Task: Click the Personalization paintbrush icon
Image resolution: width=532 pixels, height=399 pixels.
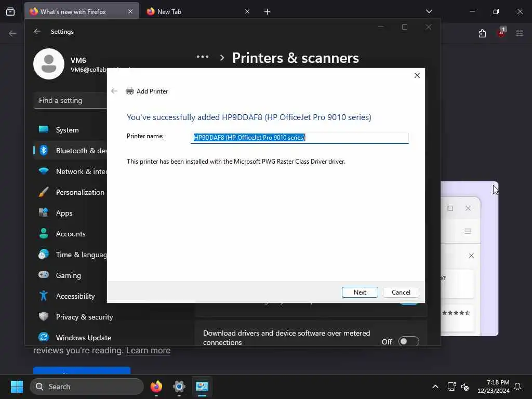Action: 44,192
